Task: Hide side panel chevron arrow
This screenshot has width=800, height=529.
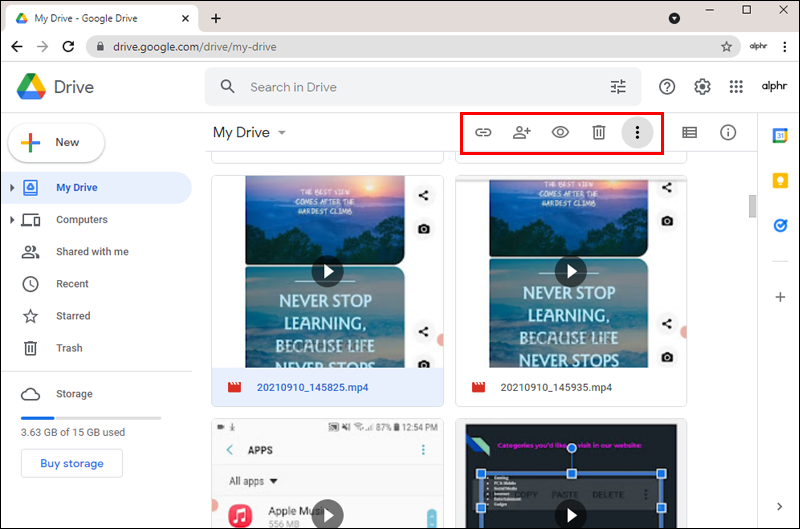Action: 779,507
